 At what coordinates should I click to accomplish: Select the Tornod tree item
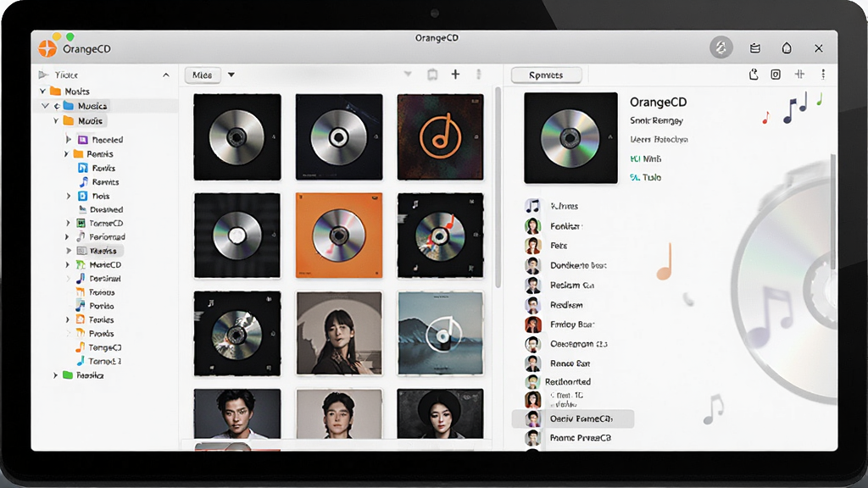click(x=98, y=361)
